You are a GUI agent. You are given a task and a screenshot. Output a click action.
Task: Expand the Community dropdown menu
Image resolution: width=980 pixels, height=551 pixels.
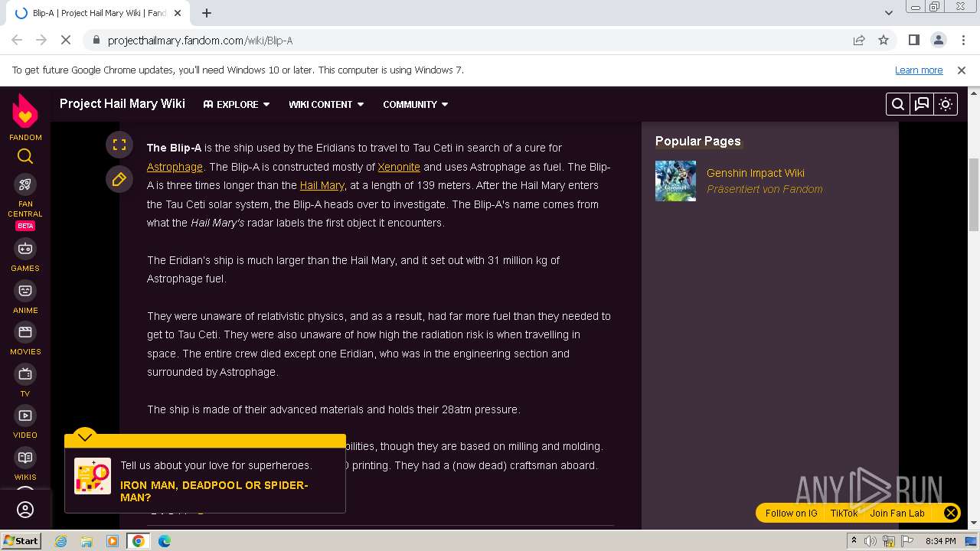tap(416, 104)
